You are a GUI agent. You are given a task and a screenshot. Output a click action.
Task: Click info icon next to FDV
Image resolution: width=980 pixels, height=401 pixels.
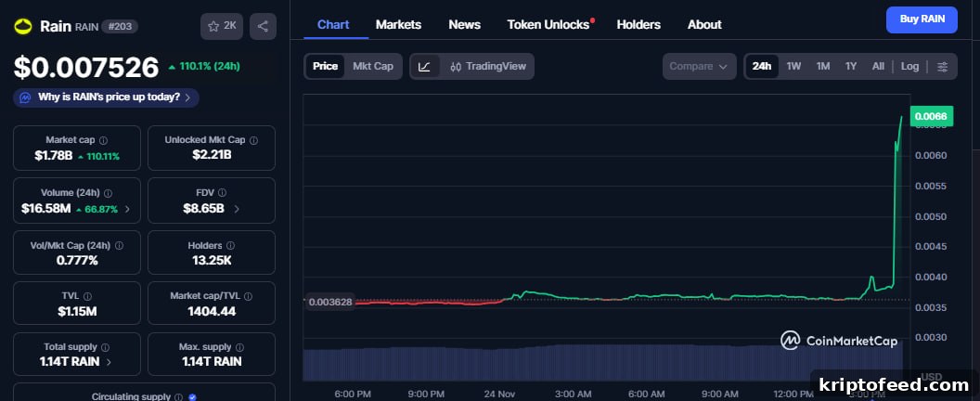click(x=223, y=193)
